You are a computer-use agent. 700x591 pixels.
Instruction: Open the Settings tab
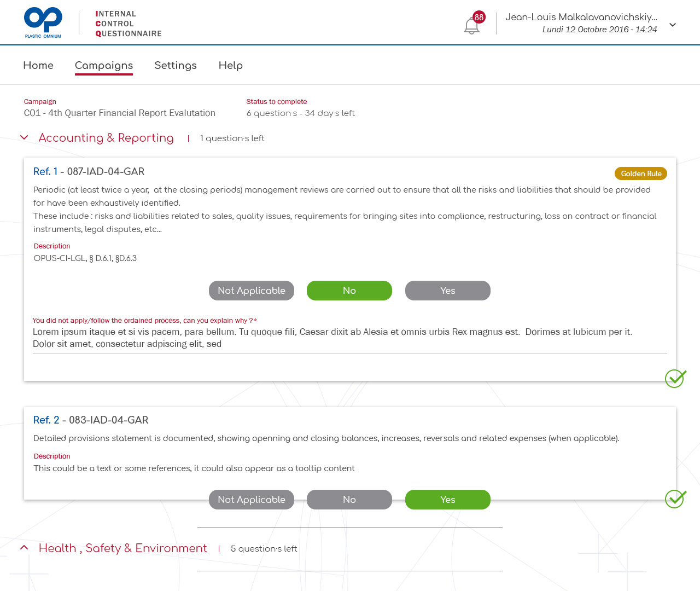coord(176,66)
